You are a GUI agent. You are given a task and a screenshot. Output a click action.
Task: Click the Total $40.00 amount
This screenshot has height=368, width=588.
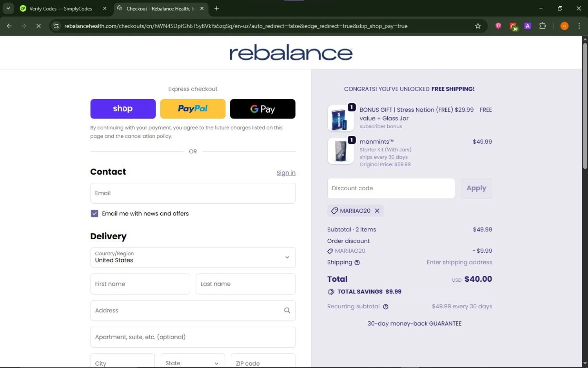[478, 279]
